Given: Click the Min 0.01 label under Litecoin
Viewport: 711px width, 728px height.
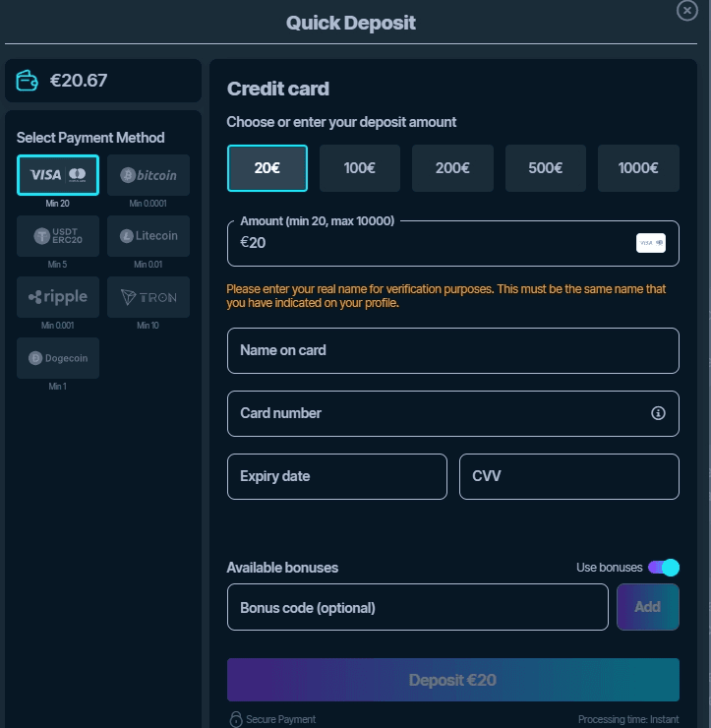Looking at the screenshot, I should point(148,265).
